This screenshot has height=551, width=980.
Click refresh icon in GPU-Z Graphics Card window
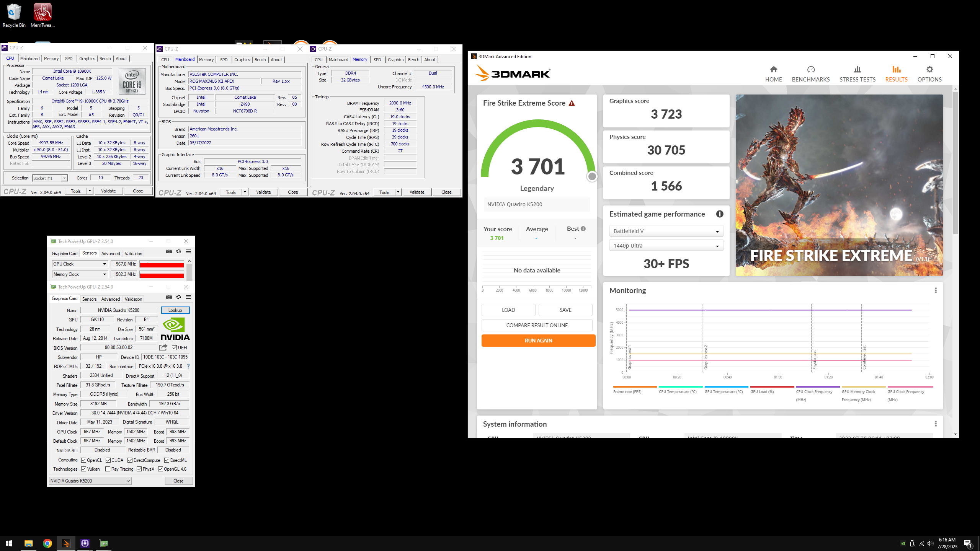tap(178, 297)
